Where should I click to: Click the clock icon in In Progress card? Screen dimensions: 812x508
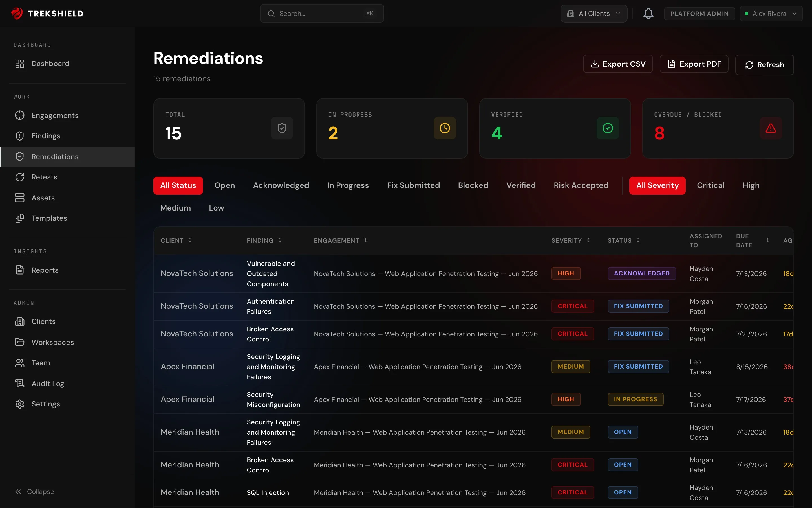point(445,128)
